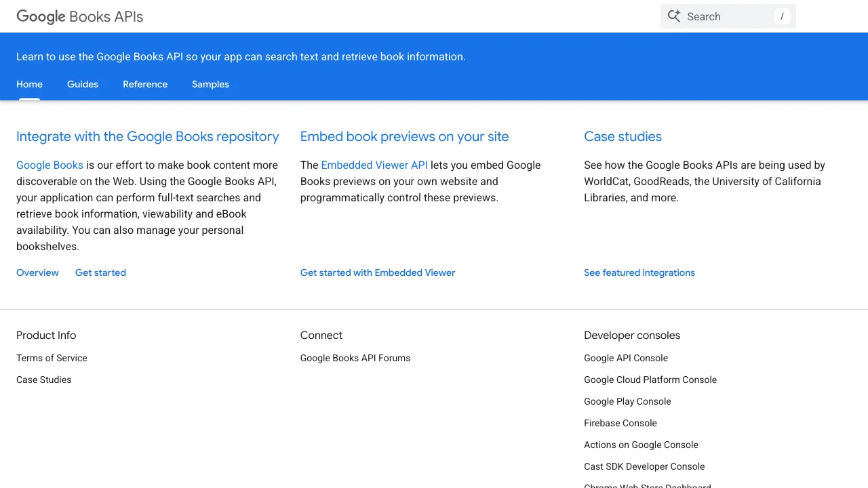
Task: Open Actions on Google Console link
Action: (641, 445)
